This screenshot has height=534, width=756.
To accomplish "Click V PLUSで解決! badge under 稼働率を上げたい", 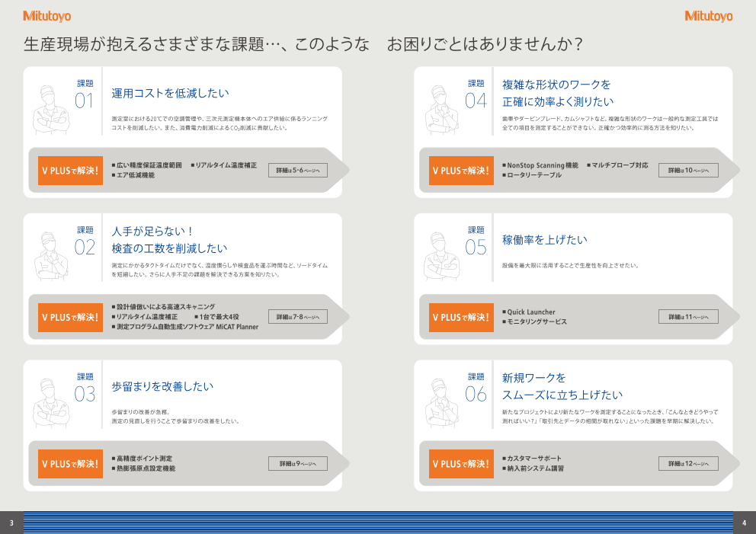I will tap(461, 316).
